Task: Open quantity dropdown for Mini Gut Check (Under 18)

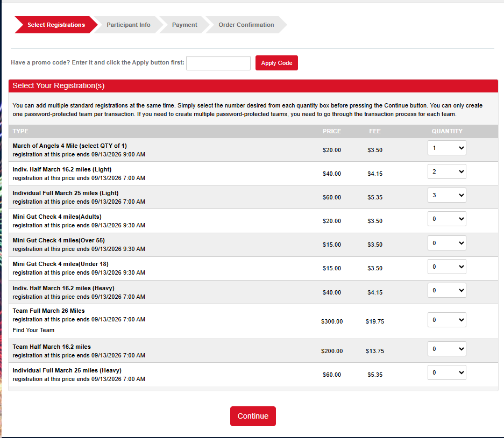Action: (446, 267)
